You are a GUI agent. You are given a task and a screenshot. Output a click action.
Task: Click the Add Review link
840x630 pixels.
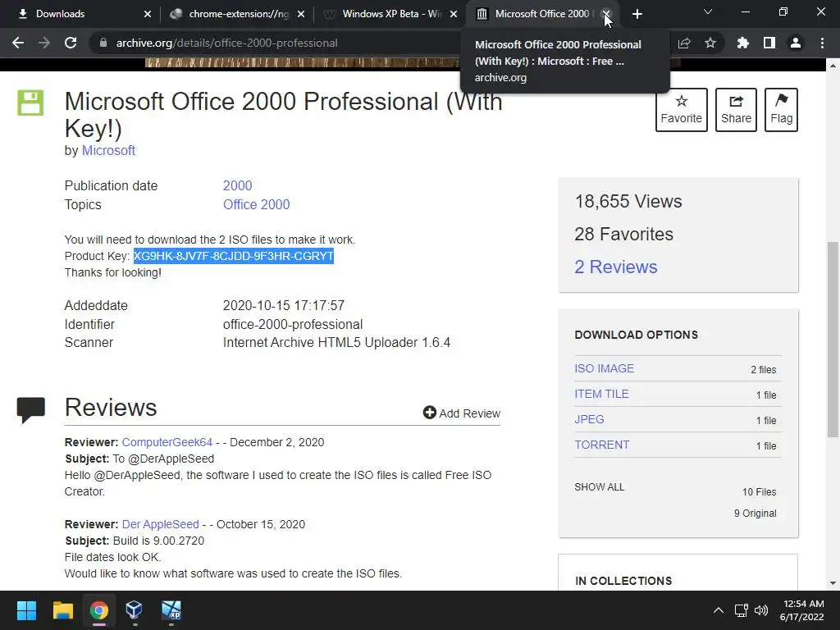click(461, 413)
